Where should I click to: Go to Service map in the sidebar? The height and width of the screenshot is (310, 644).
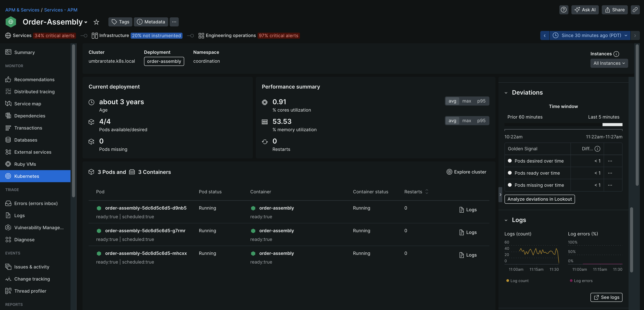pyautogui.click(x=28, y=104)
